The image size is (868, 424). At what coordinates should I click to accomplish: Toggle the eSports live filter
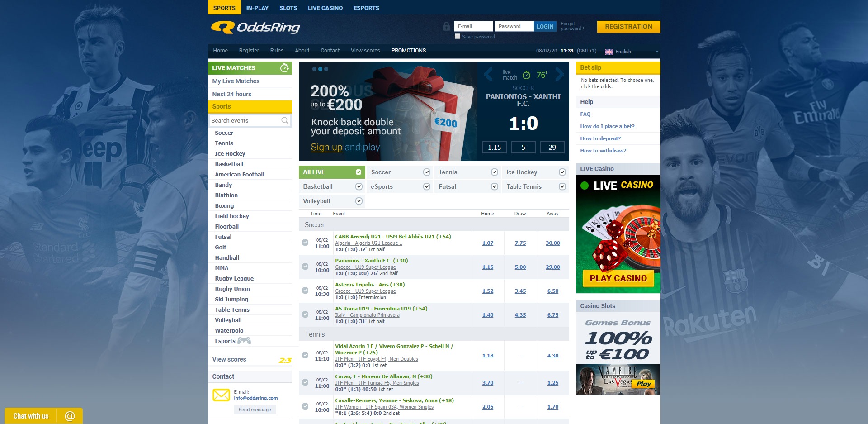click(x=426, y=186)
